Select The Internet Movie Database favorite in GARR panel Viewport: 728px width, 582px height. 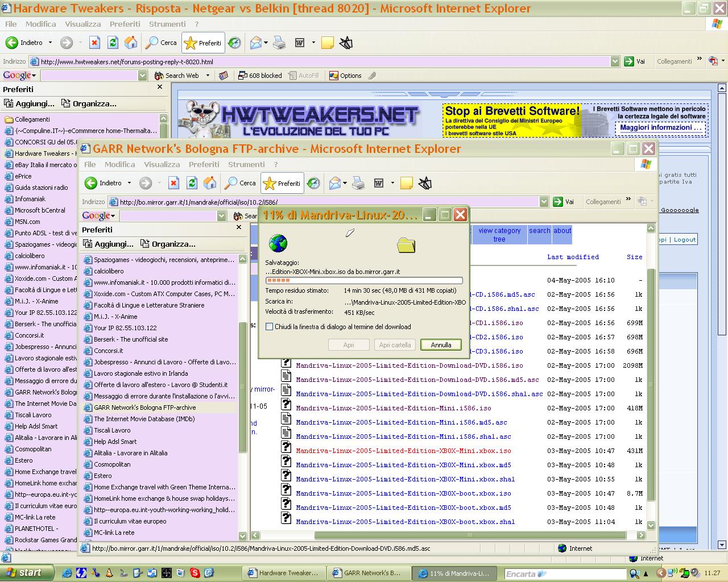coord(144,419)
